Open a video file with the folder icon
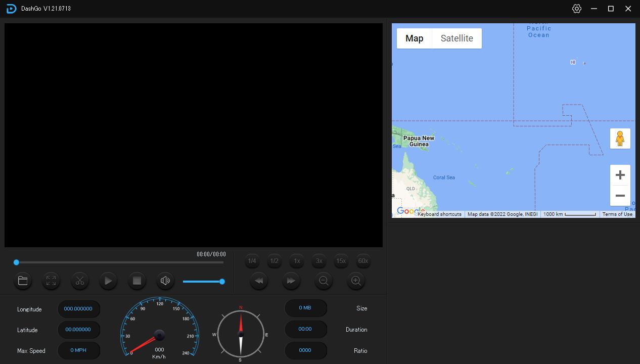Screen dimensions: 640x364 pyautogui.click(x=23, y=281)
